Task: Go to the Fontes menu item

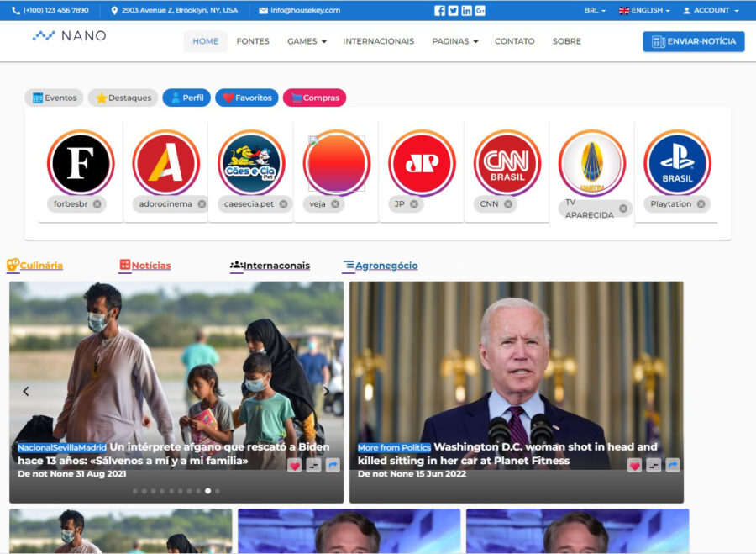Action: tap(253, 41)
